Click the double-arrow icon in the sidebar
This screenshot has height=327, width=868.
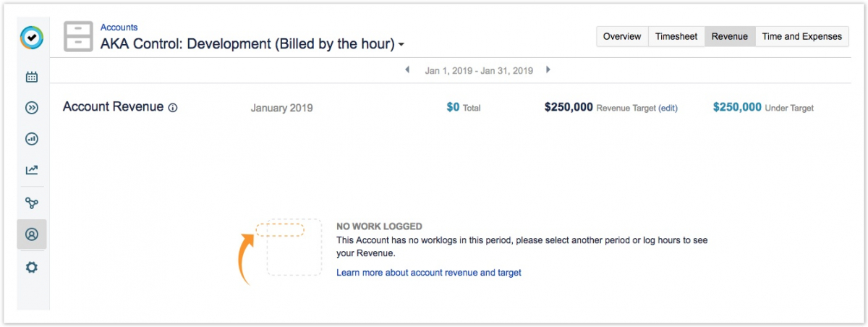pyautogui.click(x=32, y=108)
